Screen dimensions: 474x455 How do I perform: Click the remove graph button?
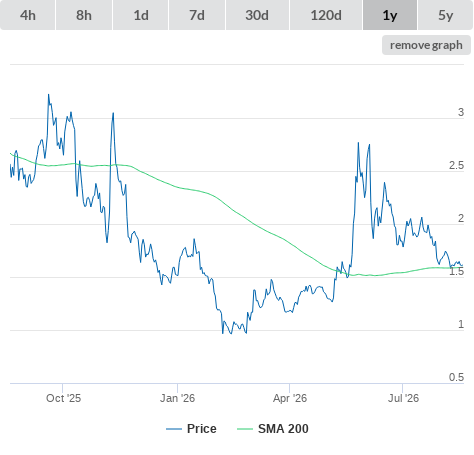[x=426, y=45]
